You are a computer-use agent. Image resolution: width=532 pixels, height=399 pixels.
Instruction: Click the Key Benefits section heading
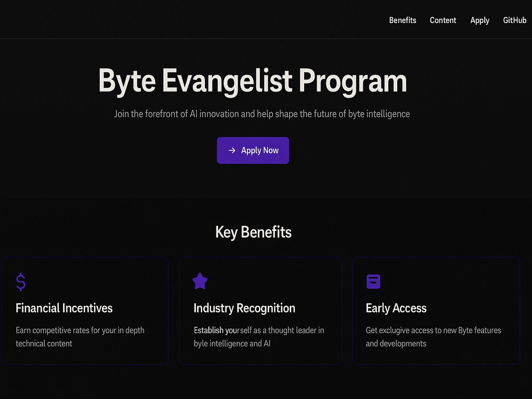tap(253, 232)
